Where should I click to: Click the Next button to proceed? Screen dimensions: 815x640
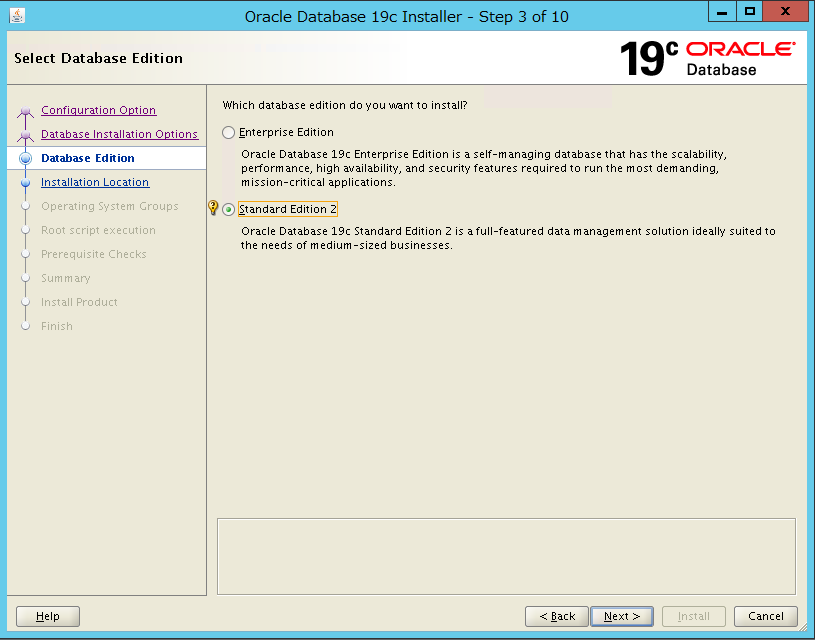click(x=621, y=616)
